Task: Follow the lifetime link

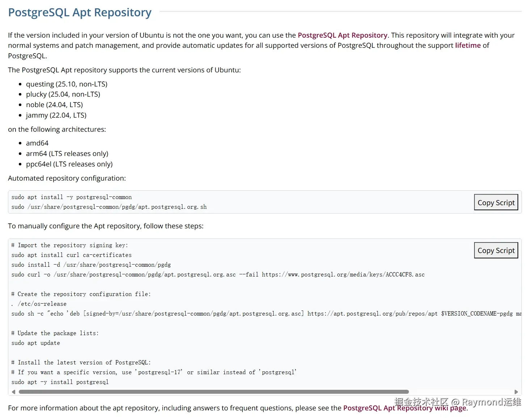Action: point(468,45)
